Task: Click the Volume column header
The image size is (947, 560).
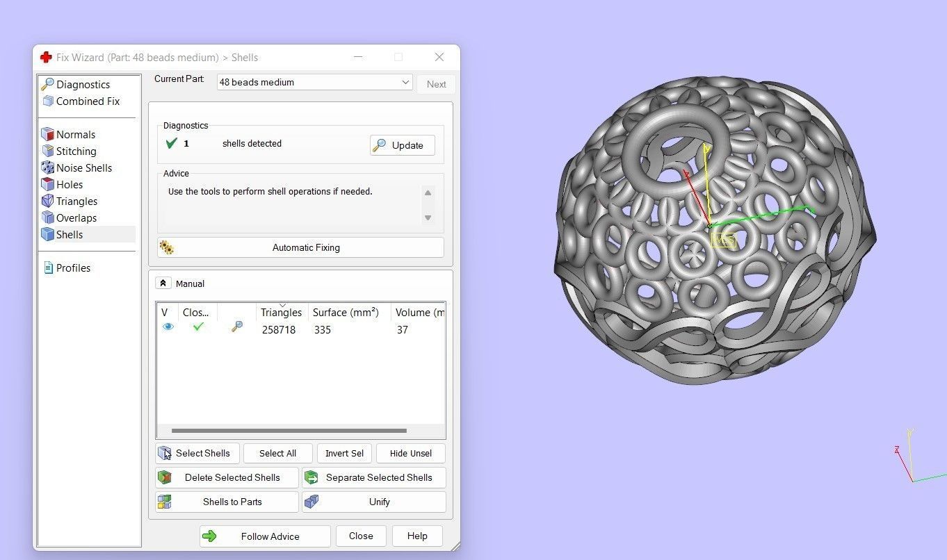Action: tap(418, 312)
